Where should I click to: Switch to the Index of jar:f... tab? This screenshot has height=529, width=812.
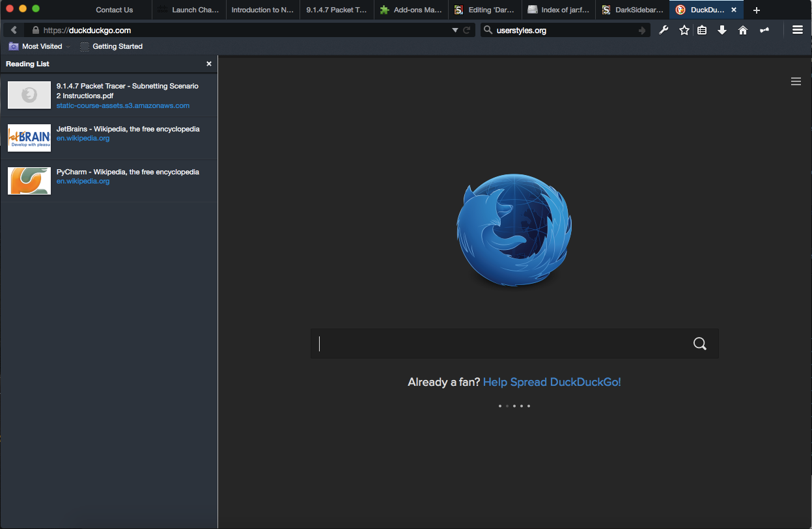(x=560, y=10)
